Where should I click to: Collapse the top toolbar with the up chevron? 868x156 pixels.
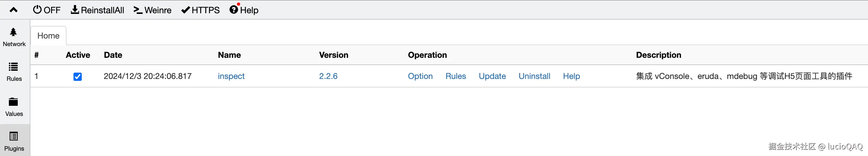[x=14, y=10]
